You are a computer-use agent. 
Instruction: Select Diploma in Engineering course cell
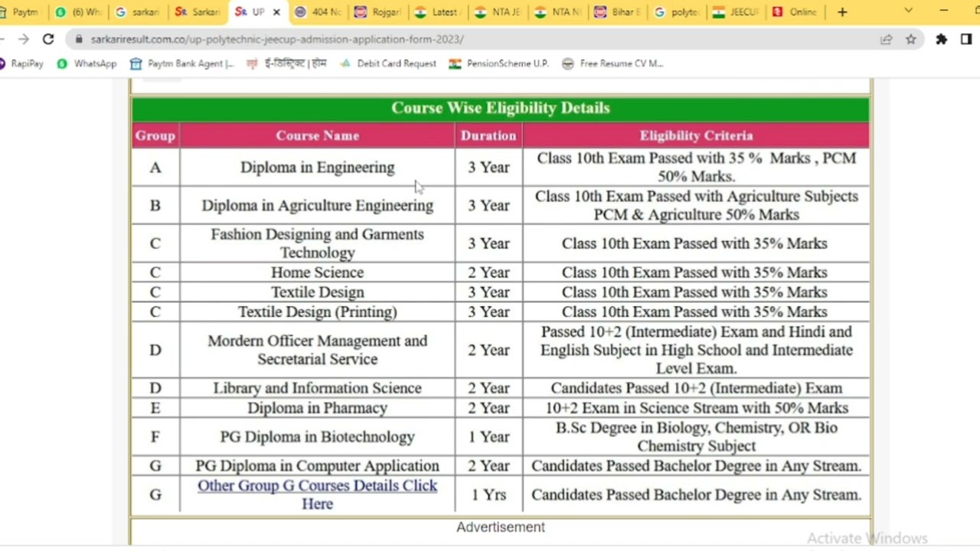click(317, 167)
